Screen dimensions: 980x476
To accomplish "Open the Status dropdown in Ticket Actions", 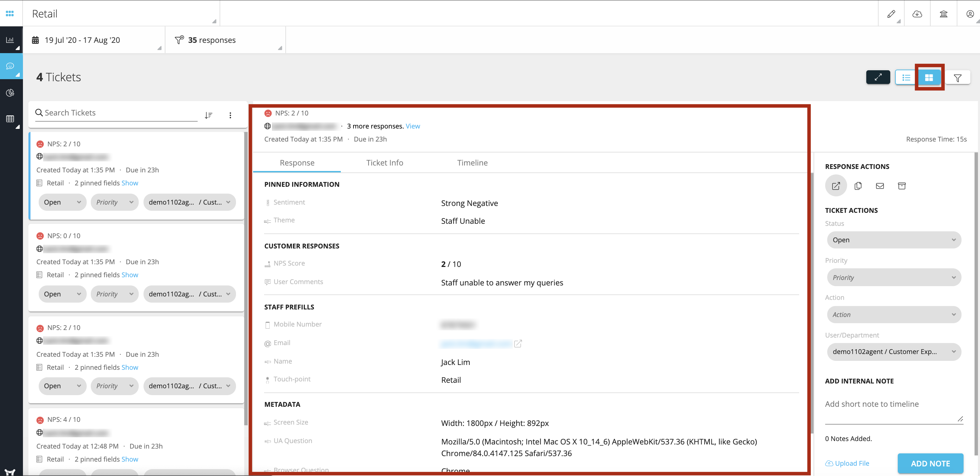I will pos(894,240).
